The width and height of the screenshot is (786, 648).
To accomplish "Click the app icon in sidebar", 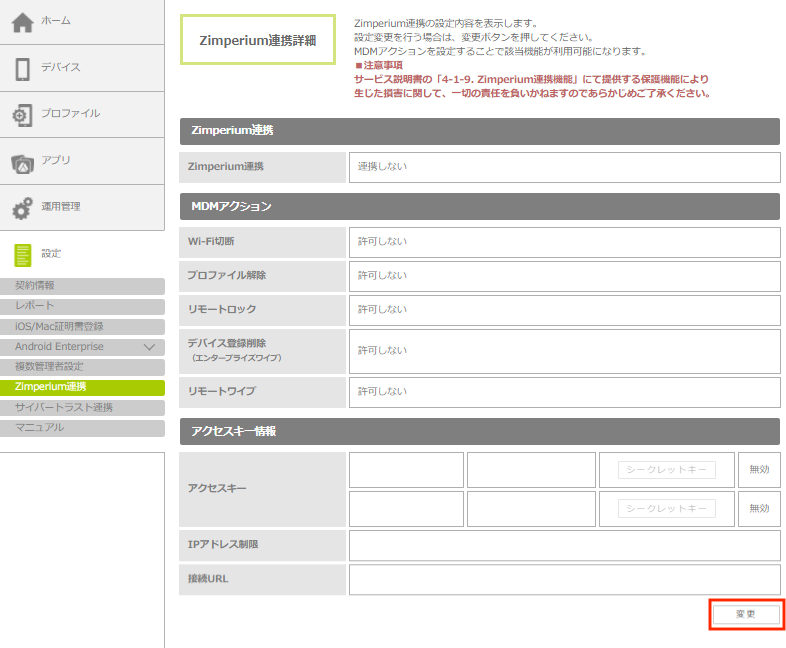I will coord(22,162).
